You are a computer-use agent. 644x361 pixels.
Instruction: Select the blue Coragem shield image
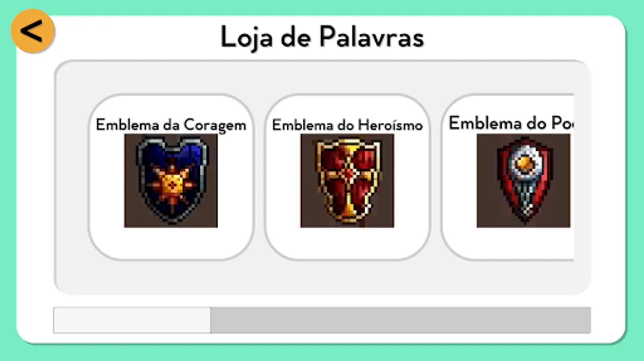(x=171, y=180)
